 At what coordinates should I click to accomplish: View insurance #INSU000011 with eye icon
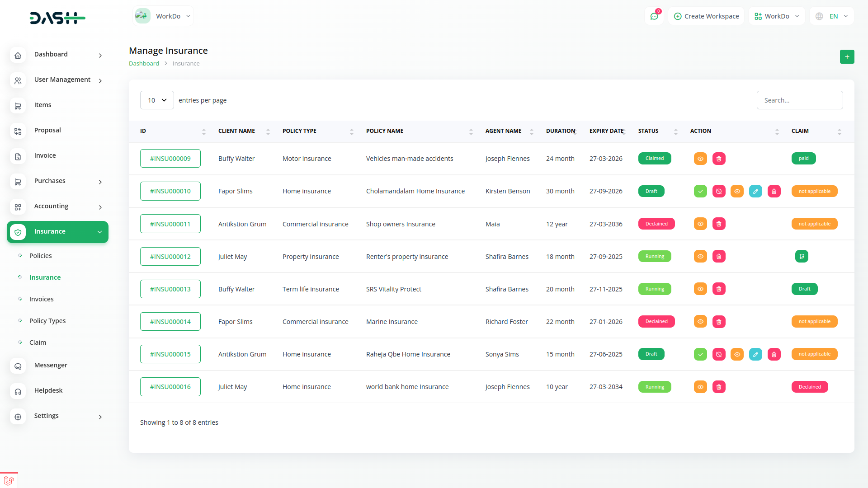(x=700, y=224)
